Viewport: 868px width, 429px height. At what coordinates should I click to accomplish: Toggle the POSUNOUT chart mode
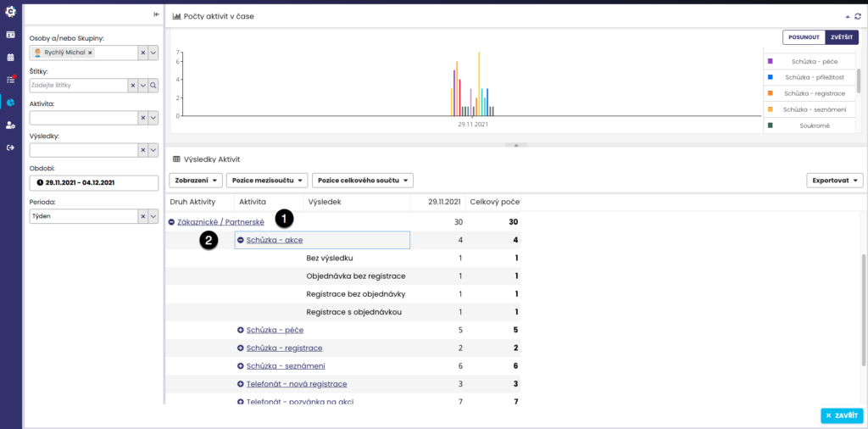pos(804,37)
